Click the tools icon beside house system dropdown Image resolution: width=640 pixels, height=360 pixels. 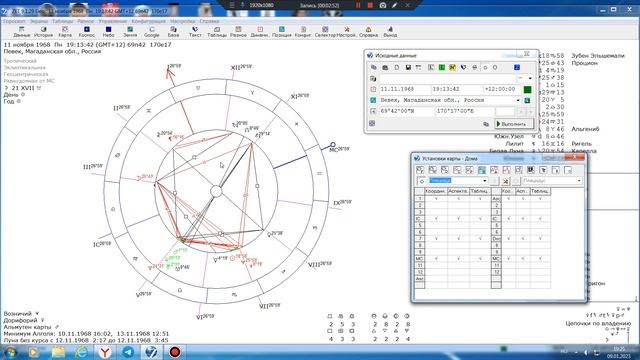pos(505,181)
